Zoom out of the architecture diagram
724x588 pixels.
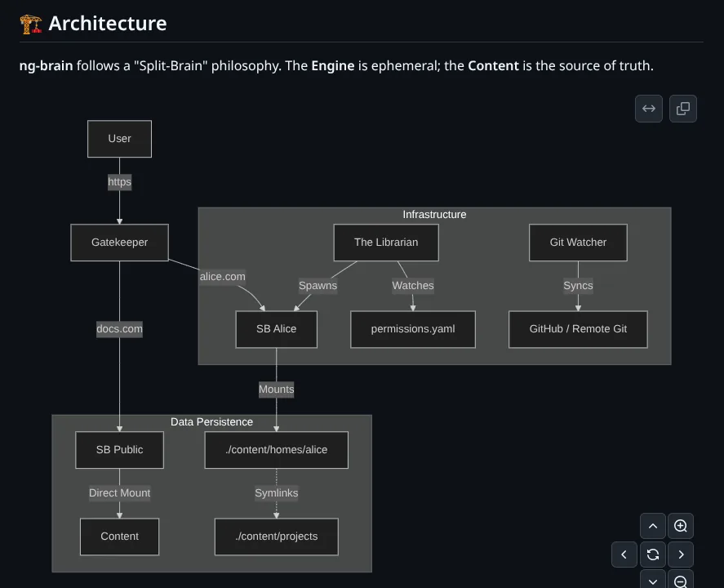681,581
